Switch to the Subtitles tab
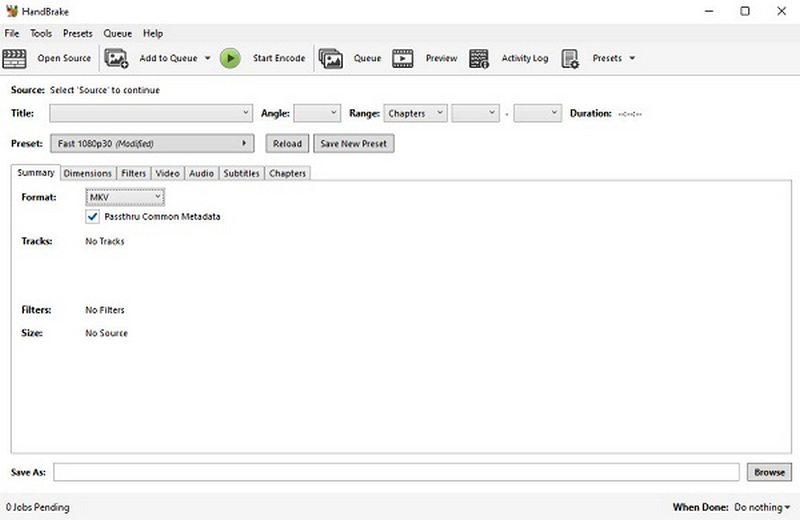Image resolution: width=800 pixels, height=520 pixels. point(241,174)
